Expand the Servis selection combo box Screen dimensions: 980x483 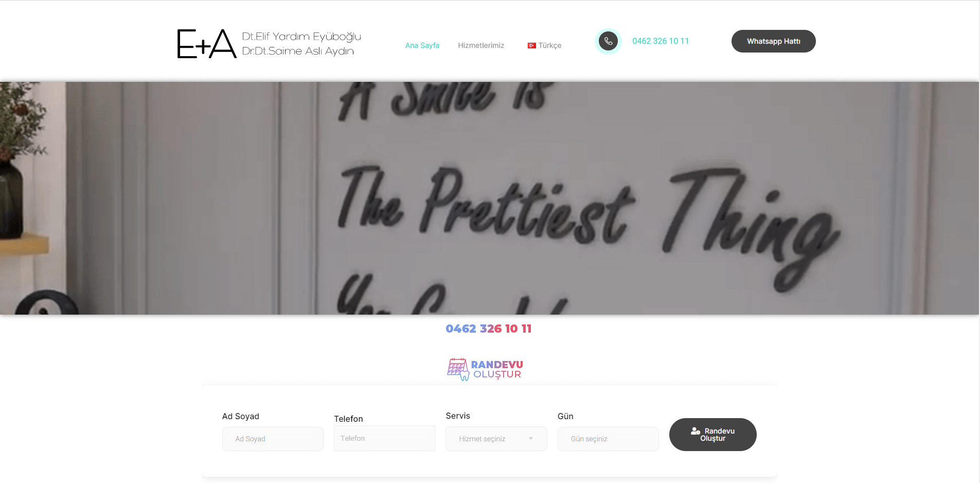pos(496,439)
